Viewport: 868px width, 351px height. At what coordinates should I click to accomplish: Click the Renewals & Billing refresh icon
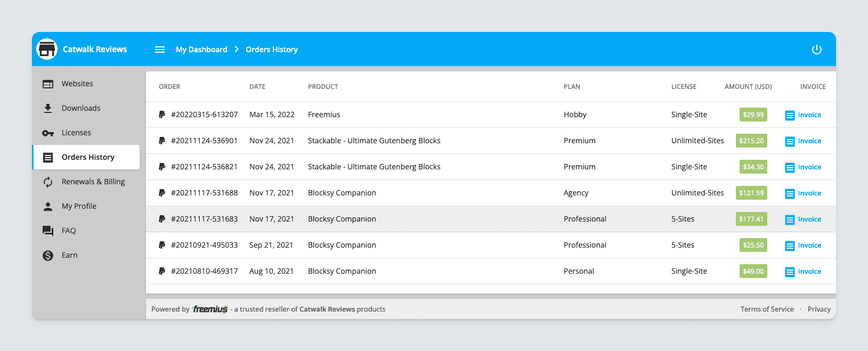point(48,182)
